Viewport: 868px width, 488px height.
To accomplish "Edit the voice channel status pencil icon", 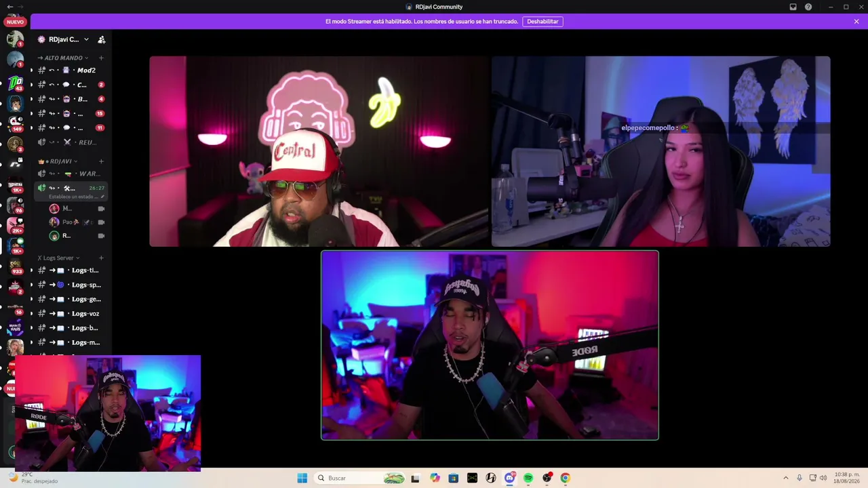I will click(x=102, y=197).
